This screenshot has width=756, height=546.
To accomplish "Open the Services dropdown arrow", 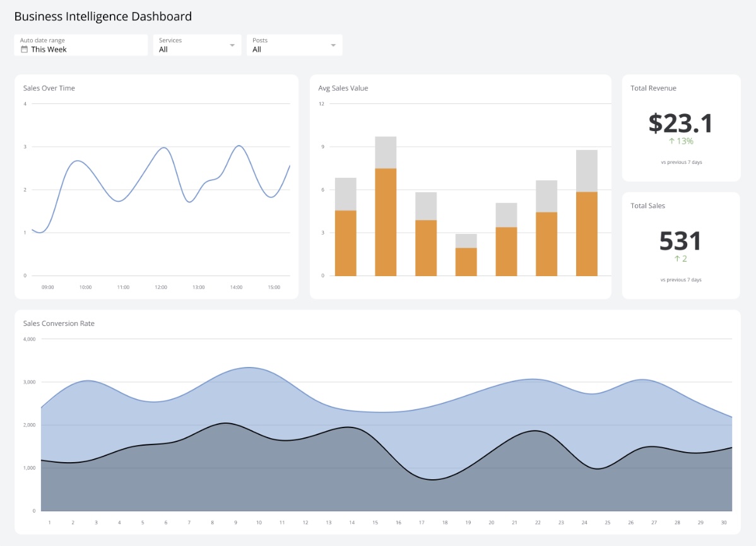I will pyautogui.click(x=232, y=45).
